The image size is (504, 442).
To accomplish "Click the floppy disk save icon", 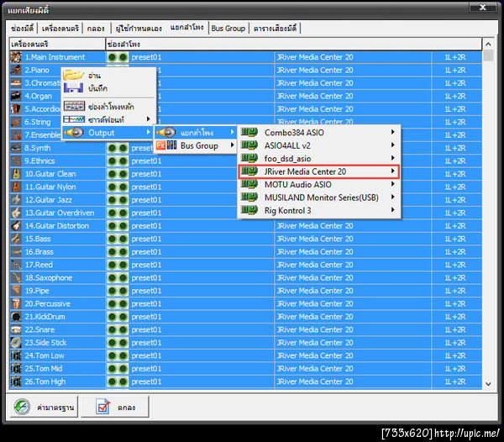I will coord(74,87).
